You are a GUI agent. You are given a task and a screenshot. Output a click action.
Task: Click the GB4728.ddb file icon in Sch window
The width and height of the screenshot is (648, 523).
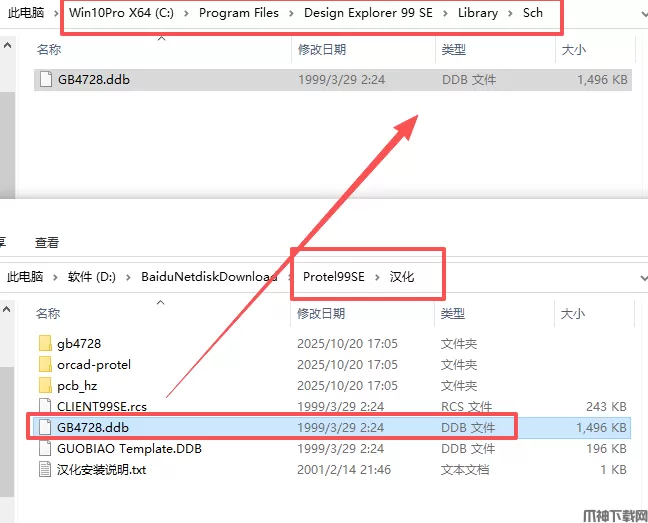tap(45, 79)
